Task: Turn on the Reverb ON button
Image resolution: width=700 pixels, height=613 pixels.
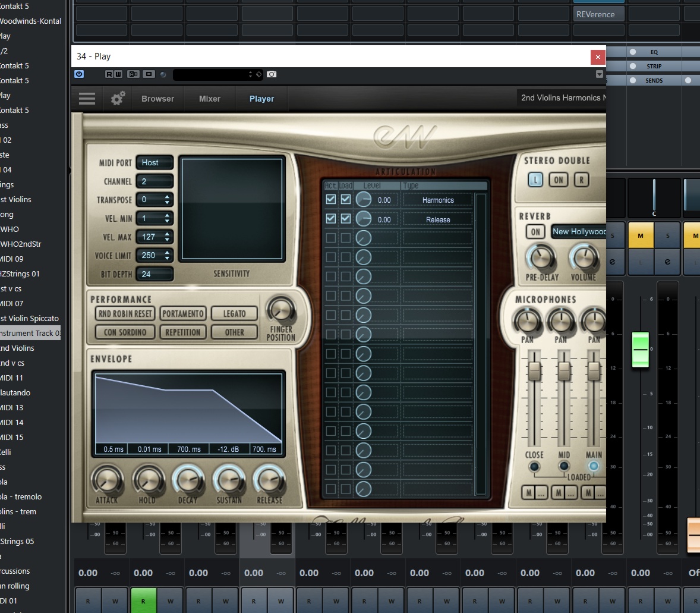Action: 535,232
